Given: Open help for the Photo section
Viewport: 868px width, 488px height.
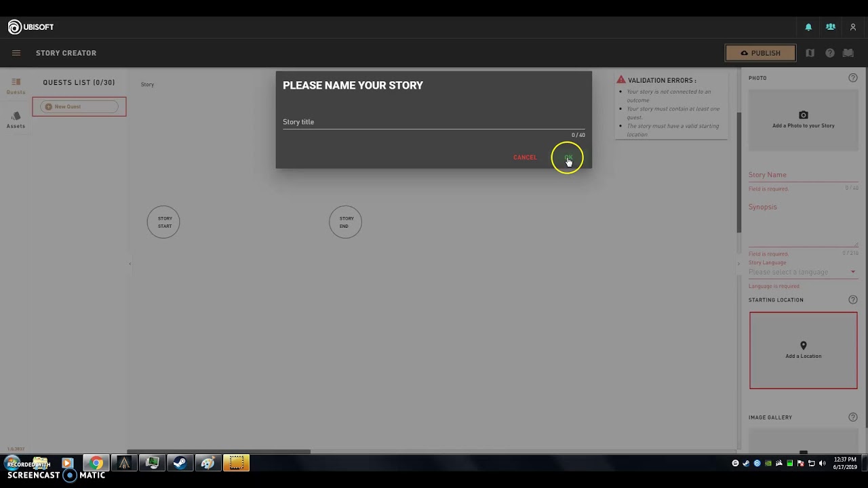Looking at the screenshot, I should point(853,78).
